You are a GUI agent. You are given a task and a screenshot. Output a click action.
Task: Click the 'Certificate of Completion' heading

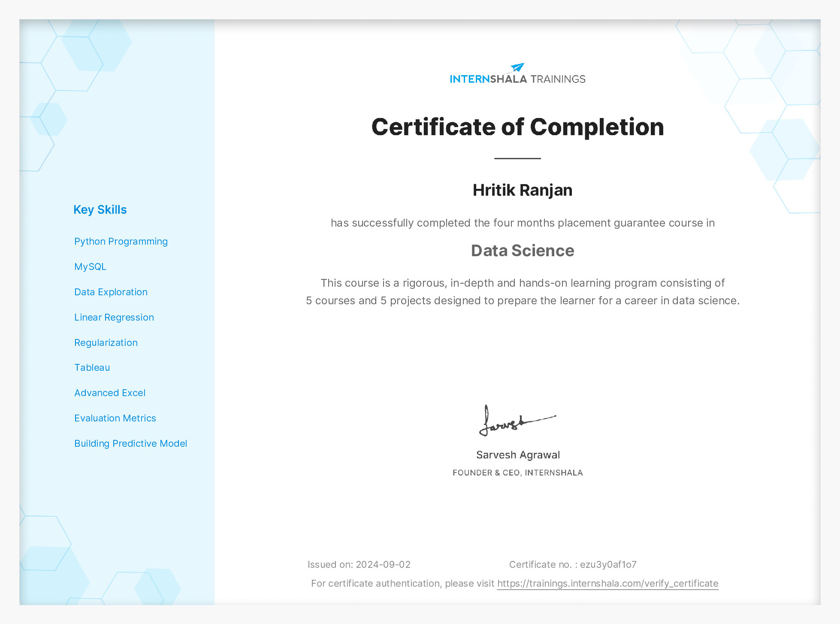click(518, 127)
